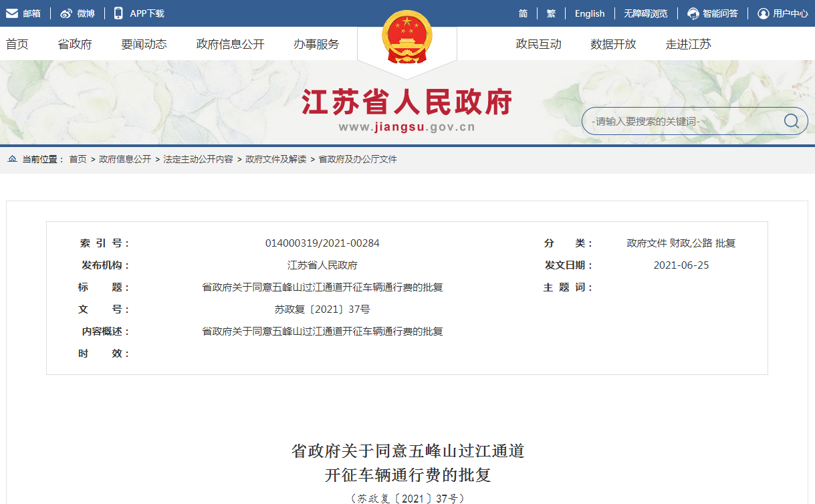Open 政府信息公开 navigation item
The image size is (815, 504).
pos(231,44)
